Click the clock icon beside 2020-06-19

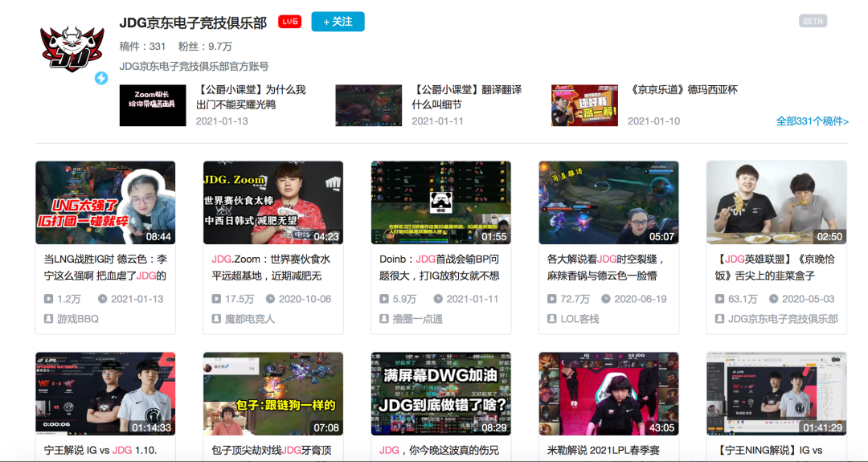click(x=606, y=299)
